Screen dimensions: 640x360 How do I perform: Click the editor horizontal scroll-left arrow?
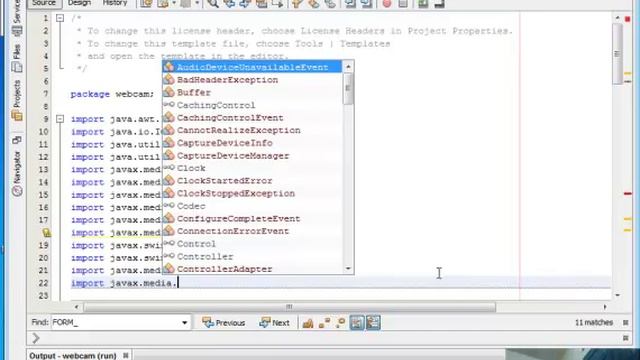[76, 307]
